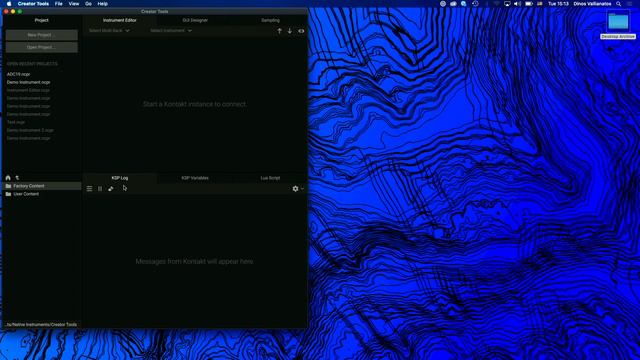The height and width of the screenshot is (360, 640).
Task: Click the move down arrow icon
Action: pyautogui.click(x=289, y=31)
